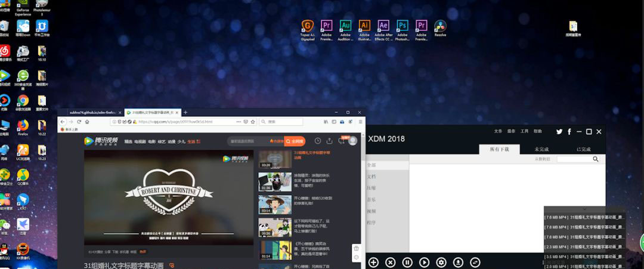The height and width of the screenshot is (269, 644).
Task: Open XDM settings gear icon
Action: coord(441,262)
